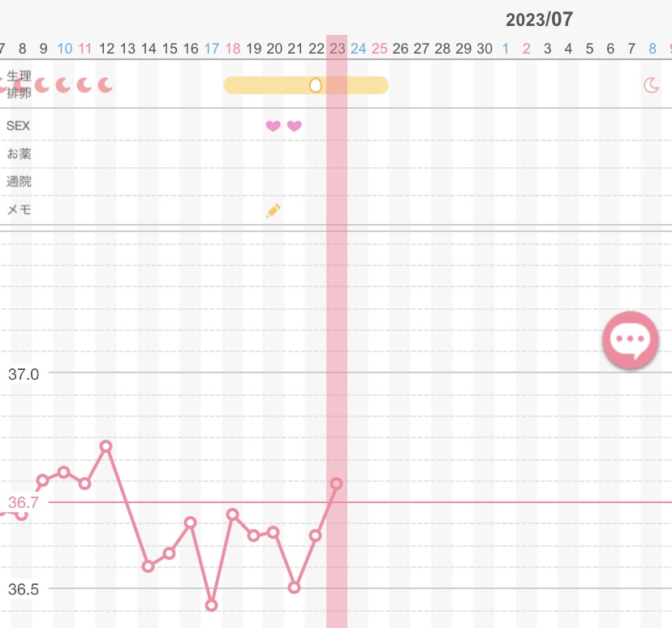This screenshot has width=672, height=628.
Task: Select the temperature point on highlighted day 23
Action: (x=337, y=484)
